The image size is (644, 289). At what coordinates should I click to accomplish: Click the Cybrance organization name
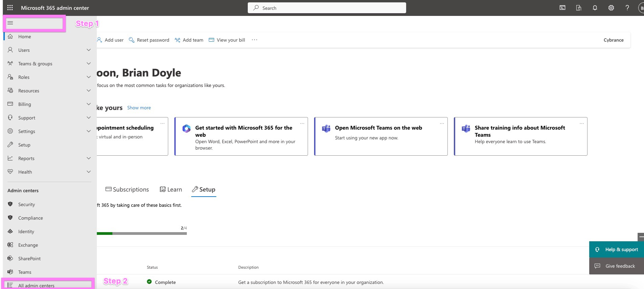614,40
